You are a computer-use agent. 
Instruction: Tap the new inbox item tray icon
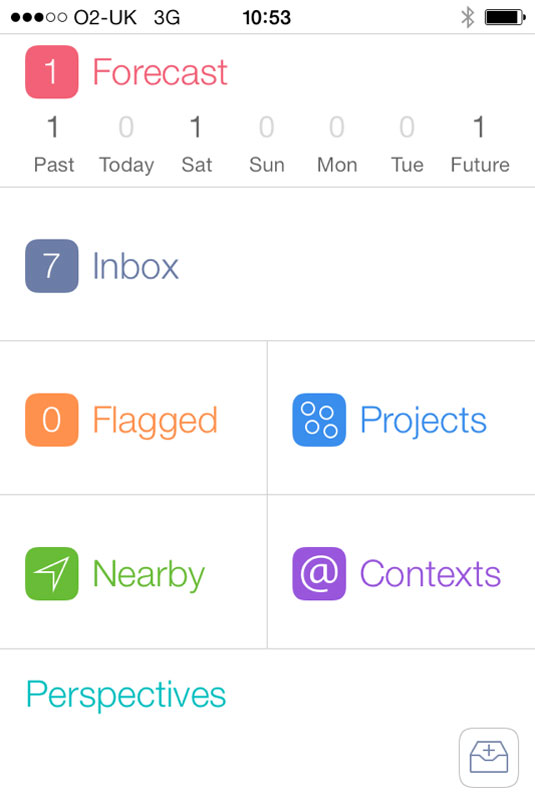coord(489,757)
